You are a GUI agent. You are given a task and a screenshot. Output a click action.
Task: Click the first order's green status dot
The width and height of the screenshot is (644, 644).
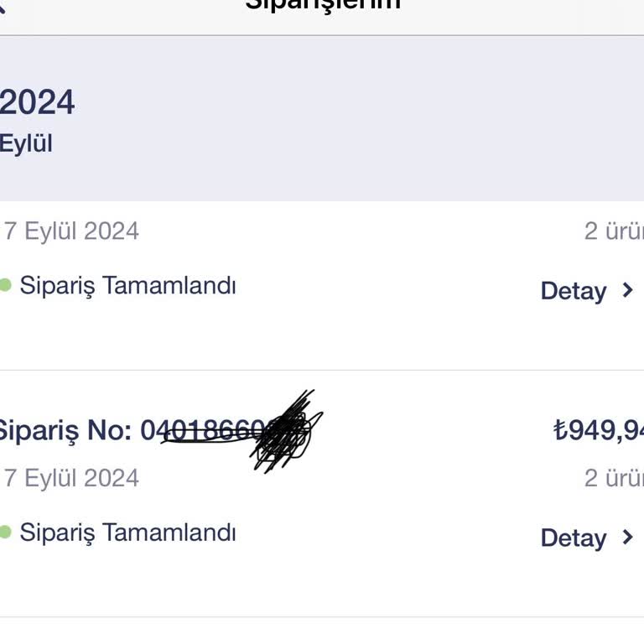[5, 285]
